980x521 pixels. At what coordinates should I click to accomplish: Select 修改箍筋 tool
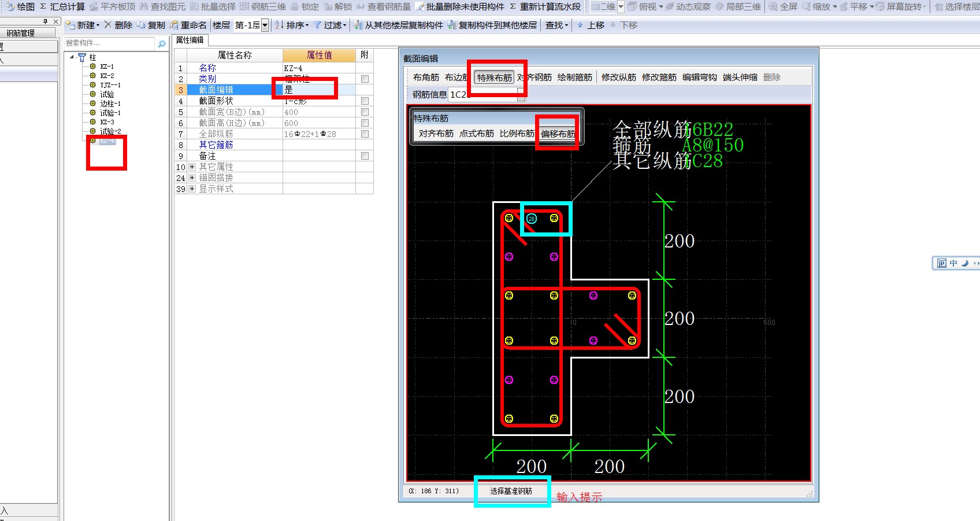point(659,77)
